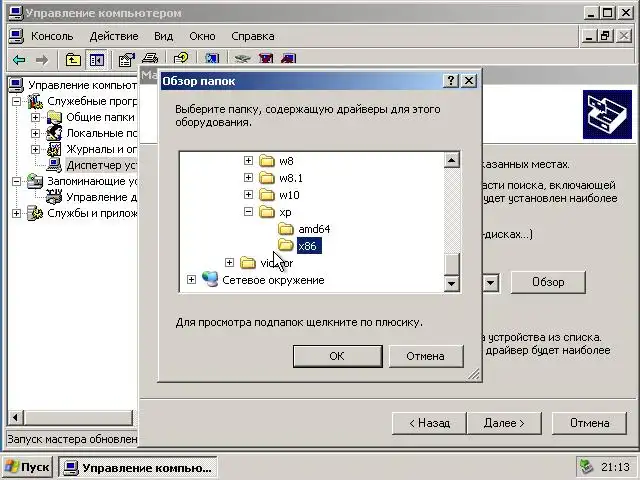Click the Help question mark in Обзор папок
This screenshot has width=640, height=480.
(451, 80)
